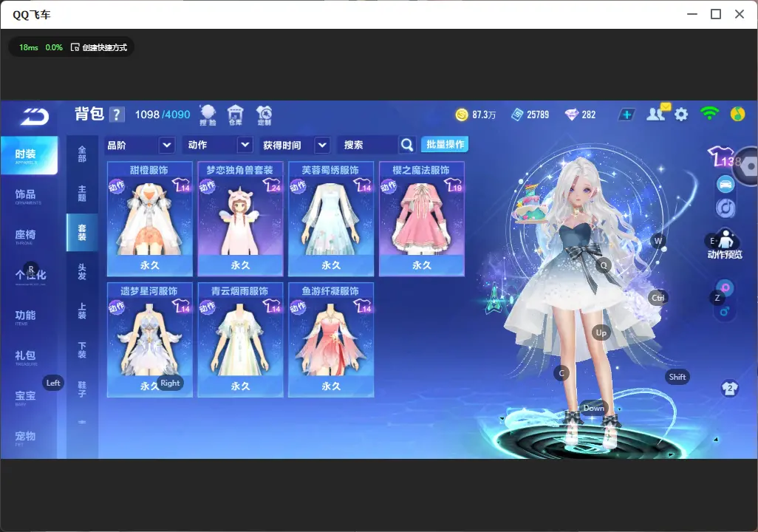Select the 梦恋独角兽套装 outfit card
The height and width of the screenshot is (532, 758).
[x=240, y=219]
